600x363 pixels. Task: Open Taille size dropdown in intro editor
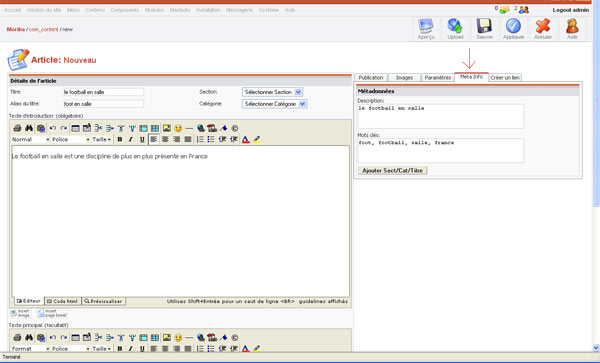[101, 140]
